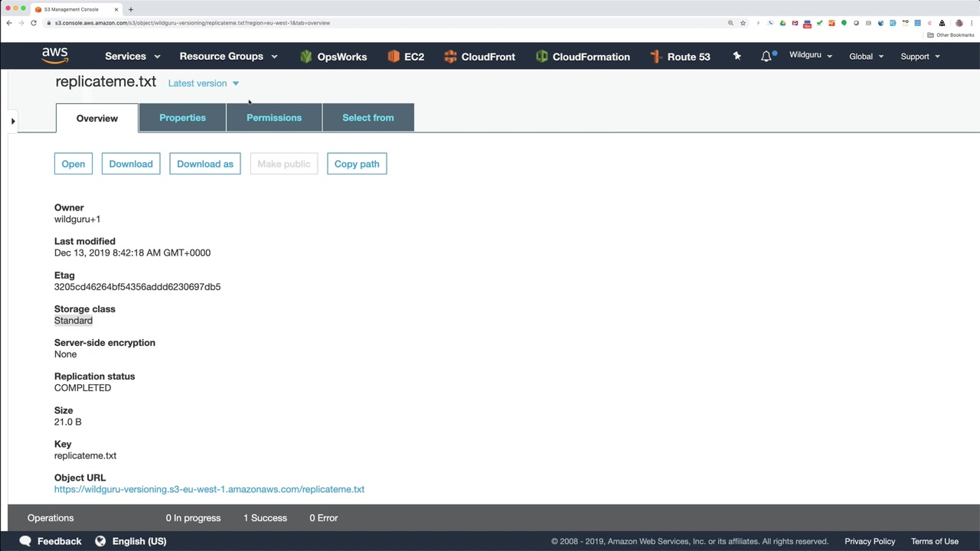The width and height of the screenshot is (980, 551).
Task: Click the Operations label in status bar
Action: tap(51, 518)
